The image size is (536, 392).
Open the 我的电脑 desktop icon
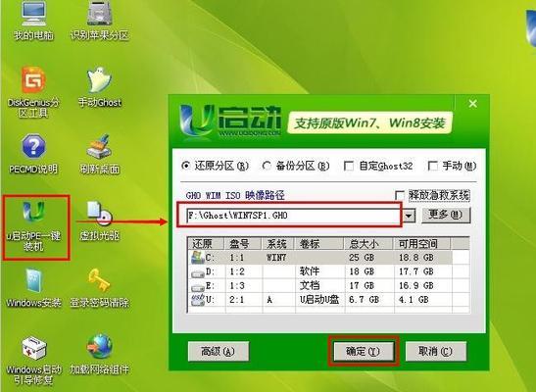(33, 22)
